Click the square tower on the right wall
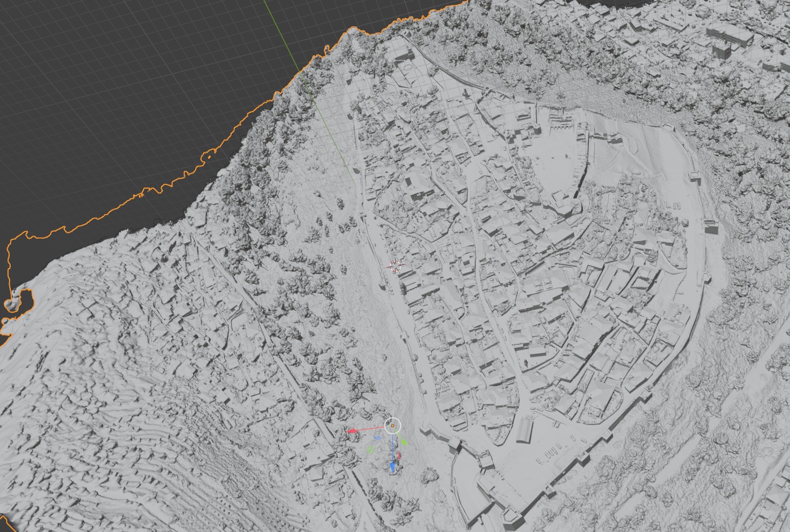790x532 pixels. (712, 226)
